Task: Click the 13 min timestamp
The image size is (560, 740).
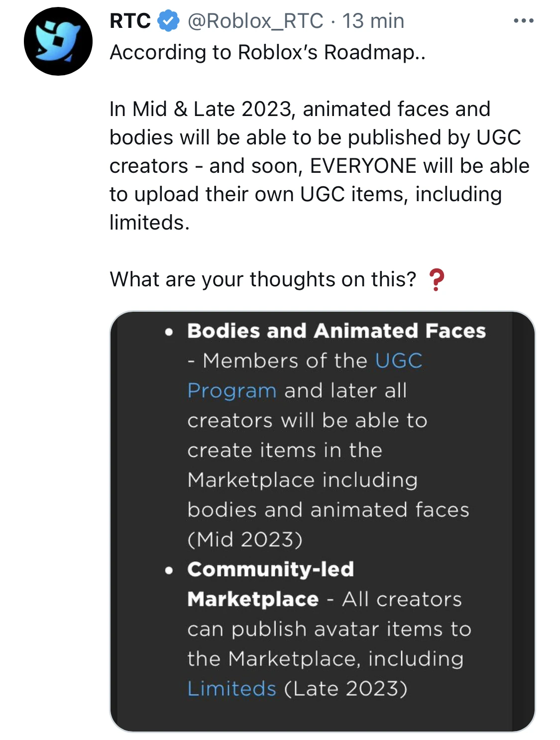Action: click(373, 21)
